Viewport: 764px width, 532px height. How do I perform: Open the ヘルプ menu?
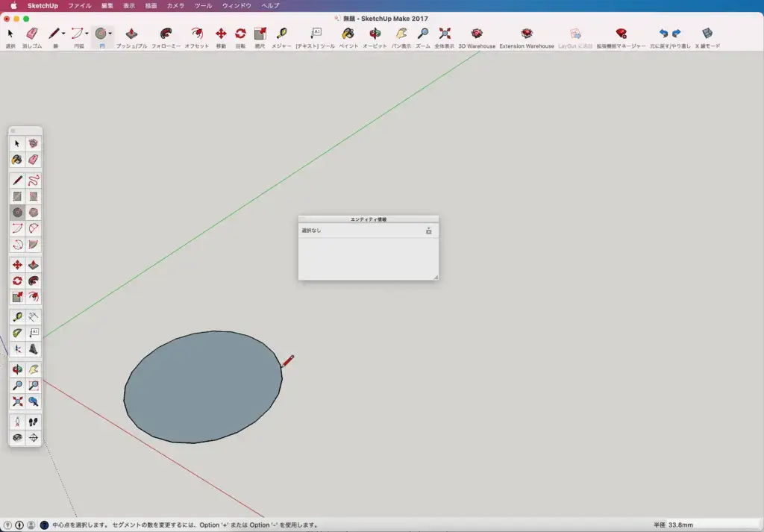tap(270, 6)
